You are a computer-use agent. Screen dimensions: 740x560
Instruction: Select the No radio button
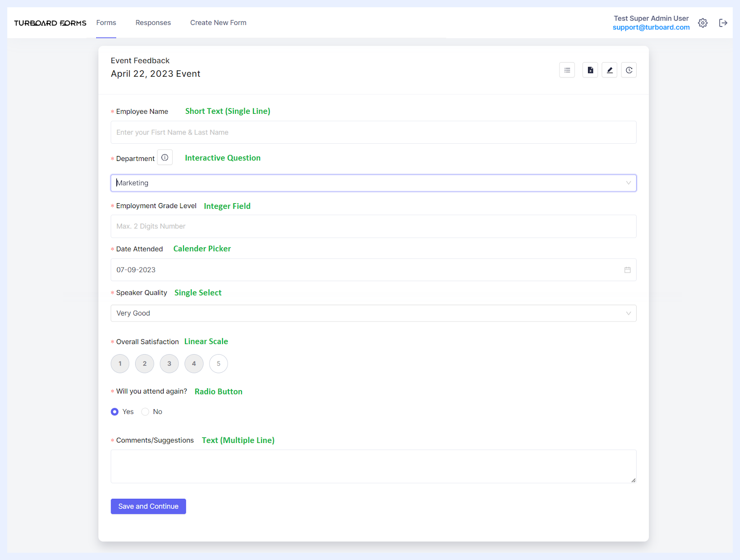(145, 412)
